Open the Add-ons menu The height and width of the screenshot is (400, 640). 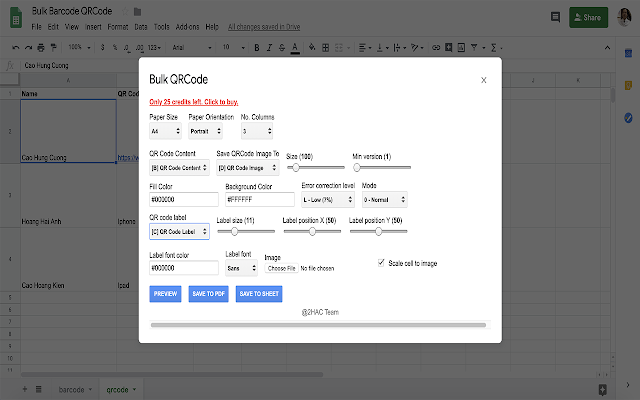187,27
